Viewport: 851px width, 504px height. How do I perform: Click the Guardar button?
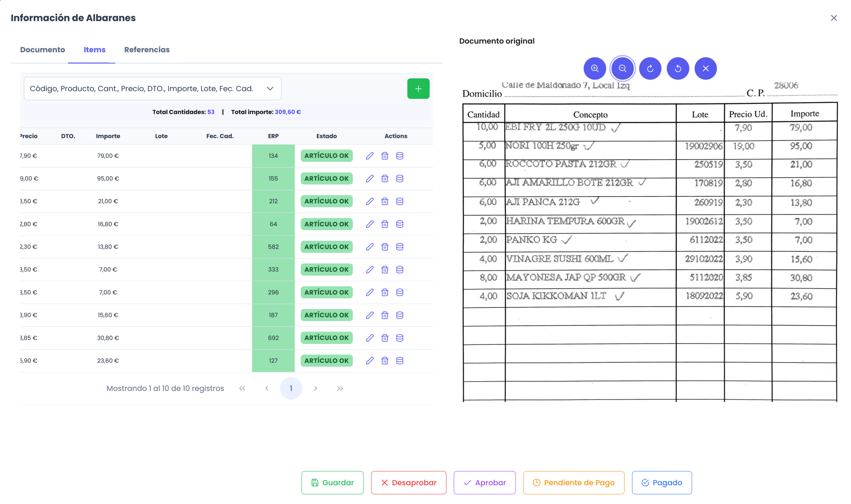coord(332,483)
